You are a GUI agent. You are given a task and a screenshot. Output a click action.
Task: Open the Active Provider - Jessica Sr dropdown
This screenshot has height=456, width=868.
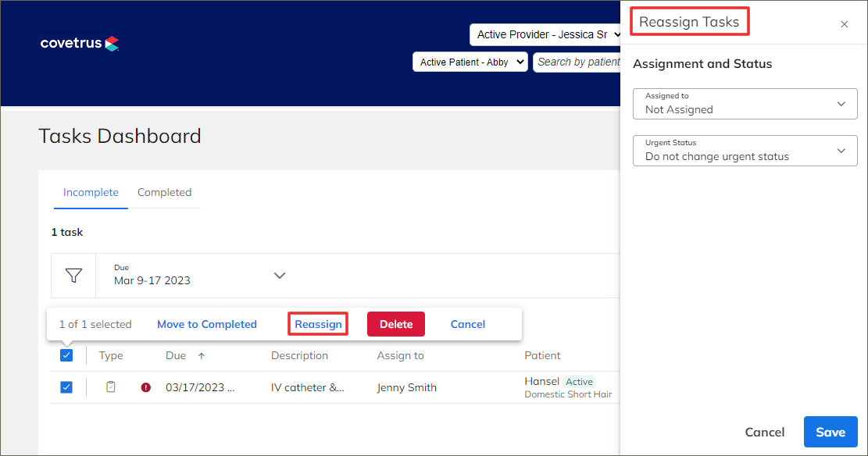coord(545,34)
